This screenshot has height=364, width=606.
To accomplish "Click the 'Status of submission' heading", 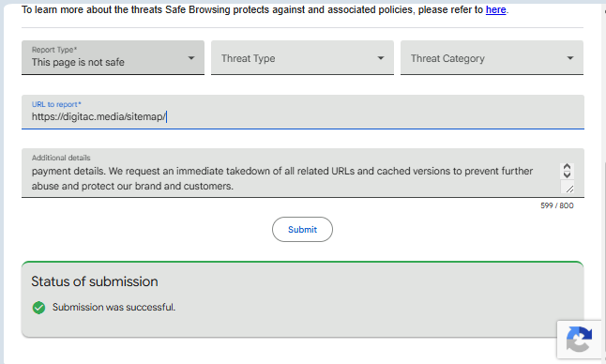I will click(x=95, y=281).
